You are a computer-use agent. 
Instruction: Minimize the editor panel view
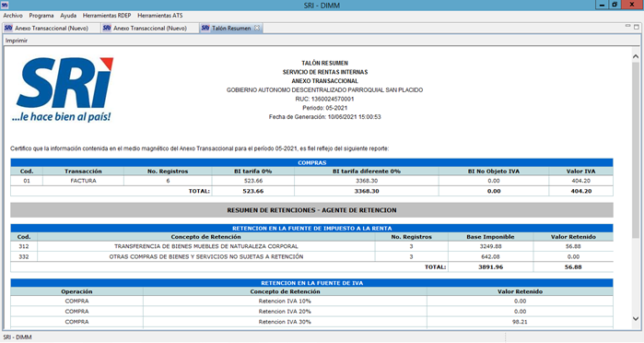click(627, 26)
